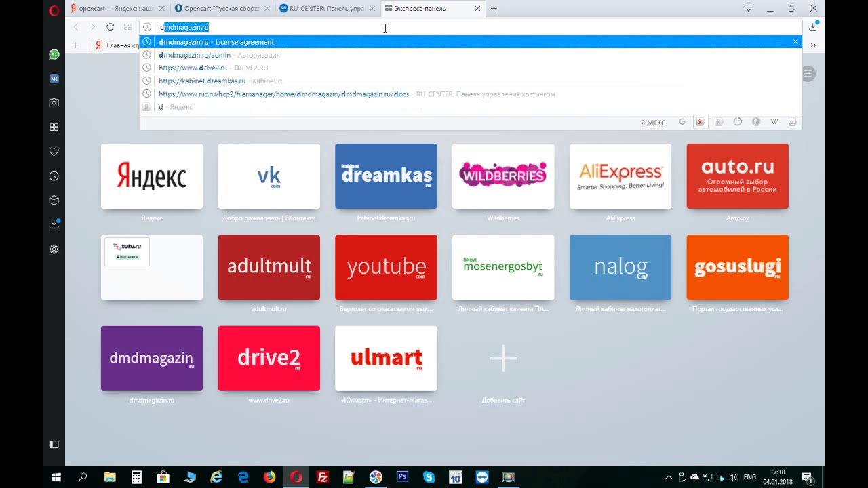The width and height of the screenshot is (868, 488).
Task: Choose kabinet.dreamkas.ru suggestion
Action: pyautogui.click(x=470, y=81)
